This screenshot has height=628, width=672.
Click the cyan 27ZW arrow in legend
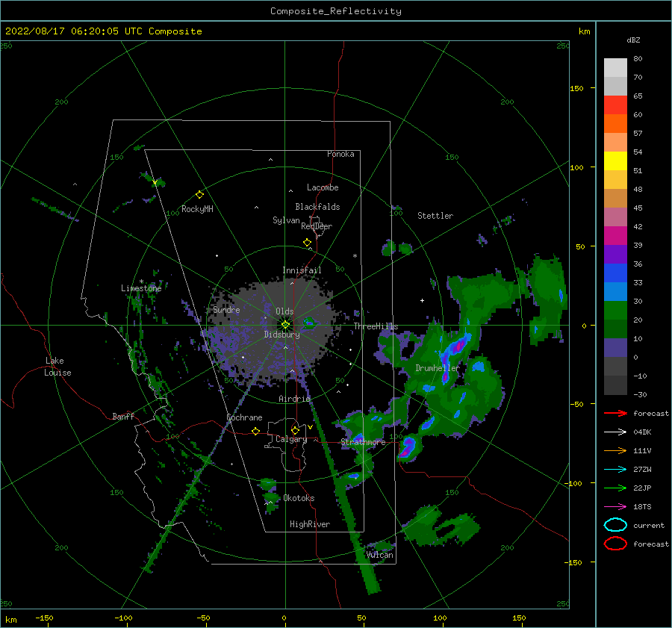615,470
